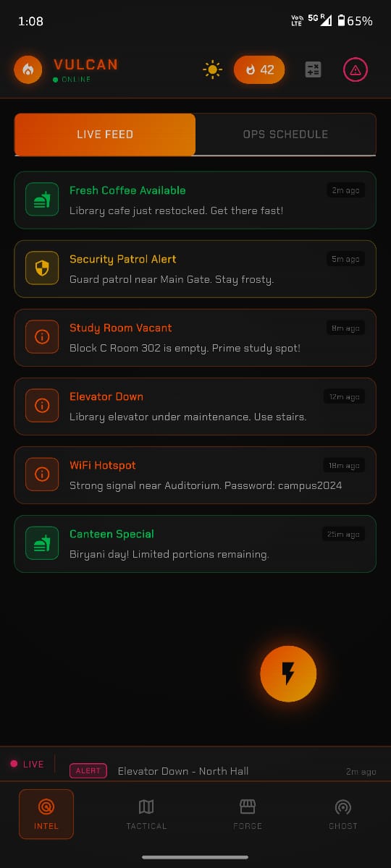Tap the food icon on Fresh Coffee Available

coord(42,200)
